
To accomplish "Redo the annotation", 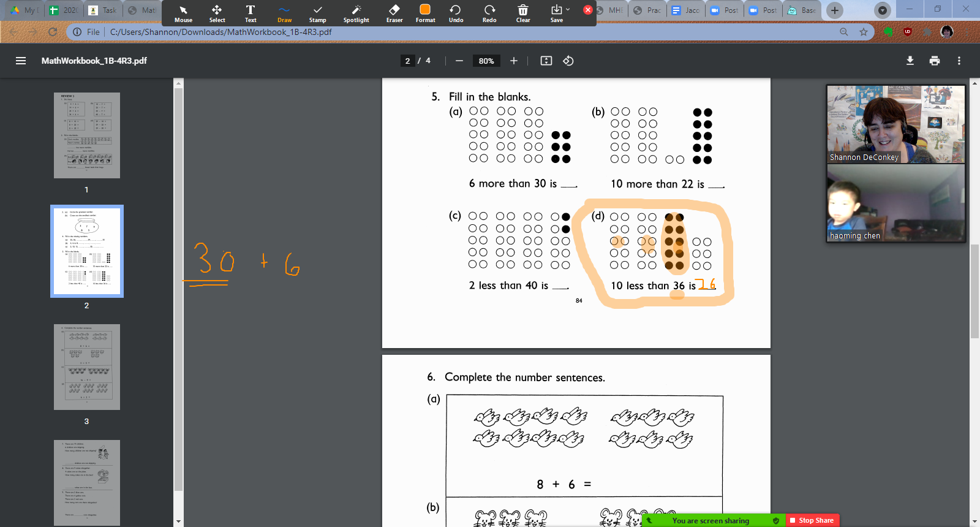I will click(x=489, y=13).
